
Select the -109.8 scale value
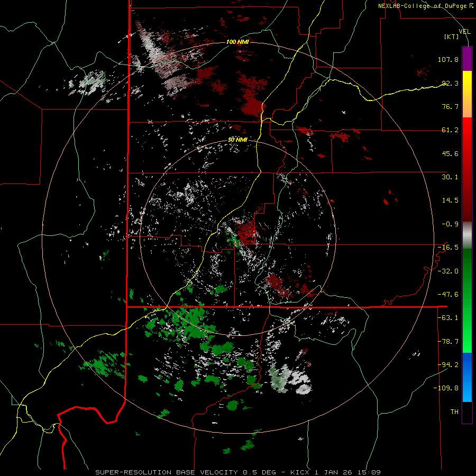(x=446, y=388)
